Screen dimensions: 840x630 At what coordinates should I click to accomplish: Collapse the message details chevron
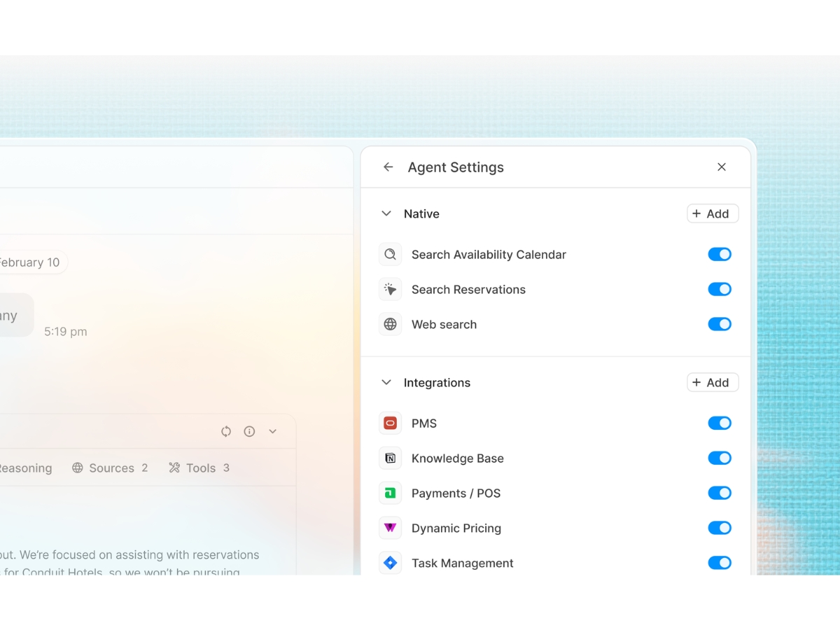pos(273,431)
